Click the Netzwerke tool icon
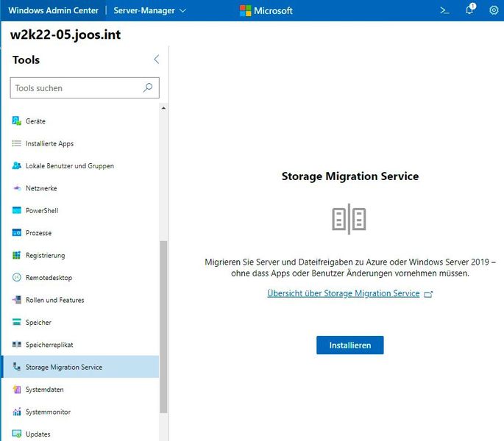 [x=17, y=188]
